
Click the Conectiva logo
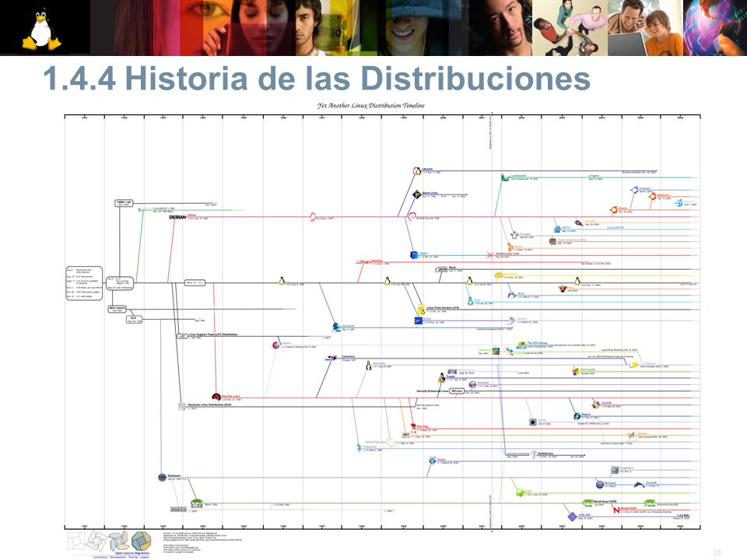331,358
